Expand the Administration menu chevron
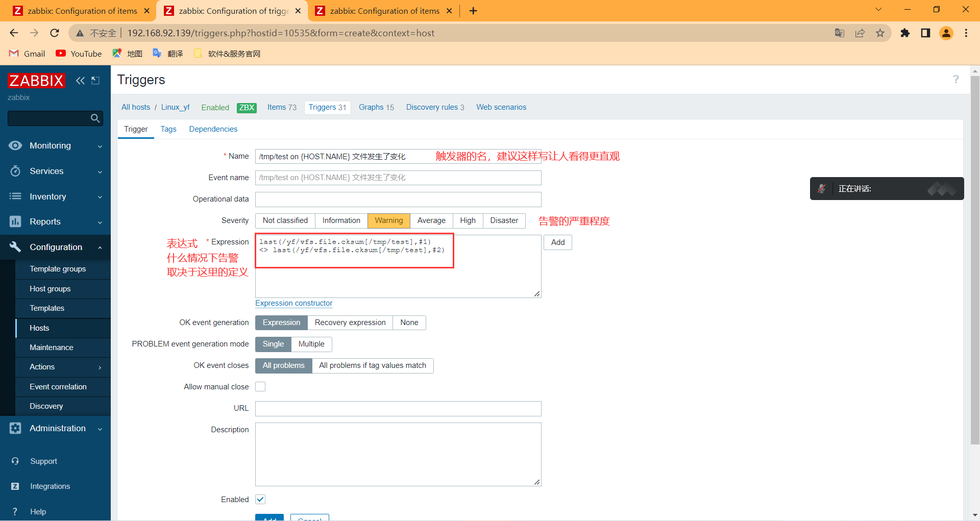This screenshot has width=980, height=521. pos(100,429)
